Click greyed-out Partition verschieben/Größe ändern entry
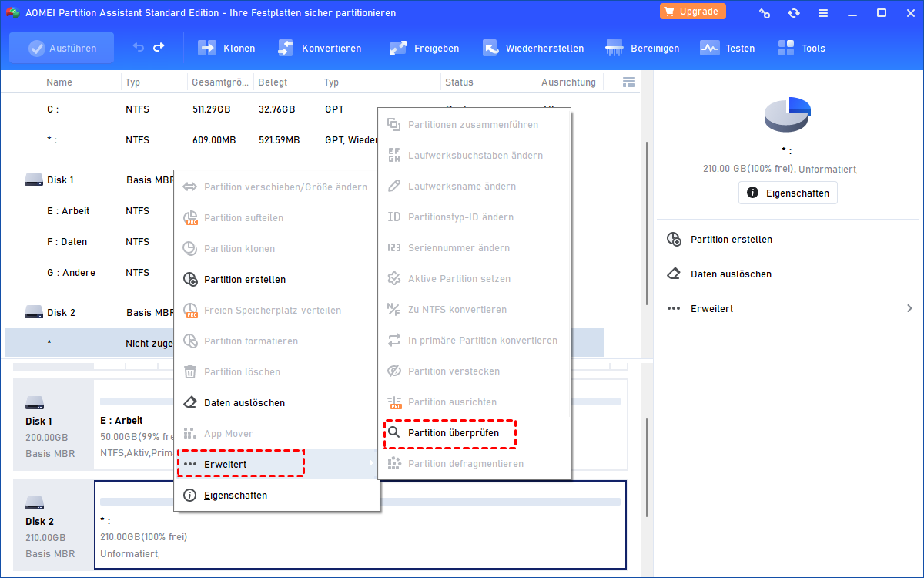 pos(276,187)
